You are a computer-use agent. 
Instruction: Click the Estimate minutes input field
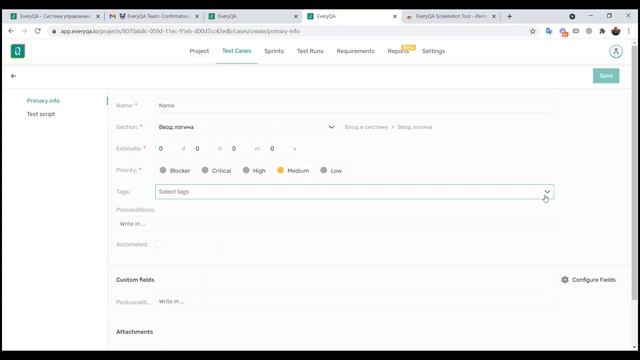pos(241,149)
